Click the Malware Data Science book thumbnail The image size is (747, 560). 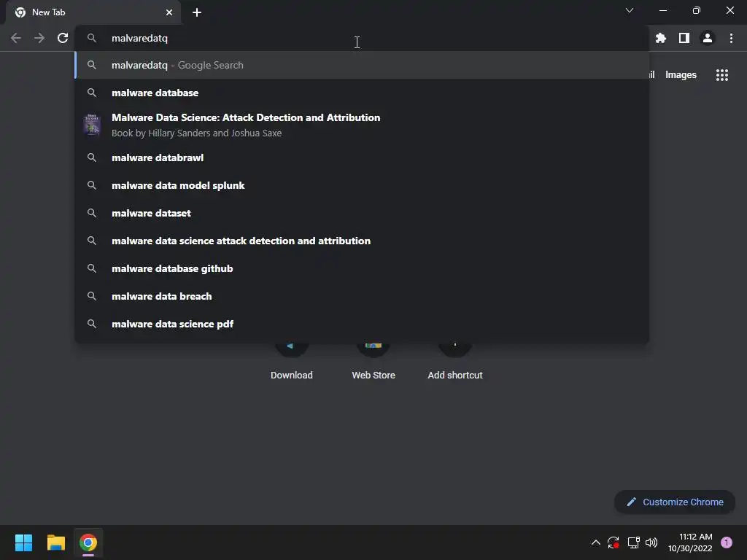coord(92,125)
